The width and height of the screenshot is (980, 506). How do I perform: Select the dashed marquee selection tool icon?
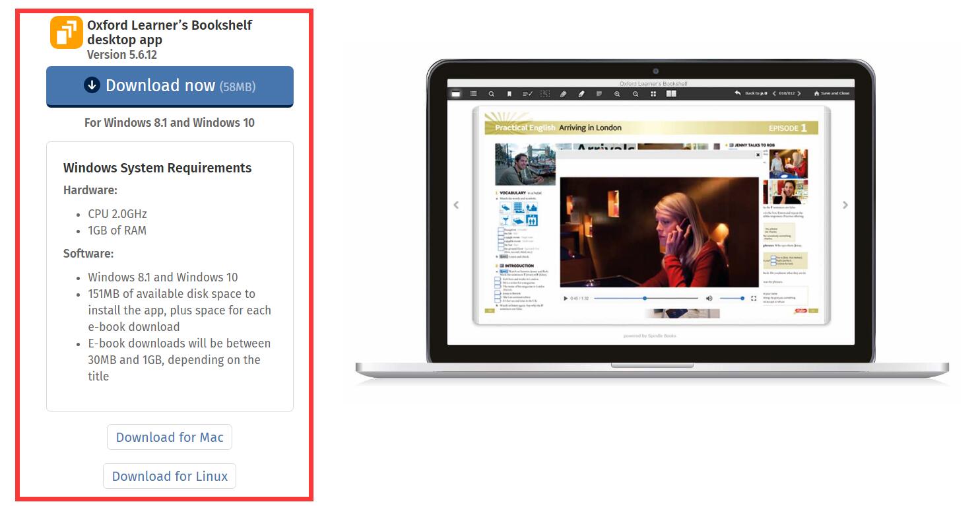(545, 94)
